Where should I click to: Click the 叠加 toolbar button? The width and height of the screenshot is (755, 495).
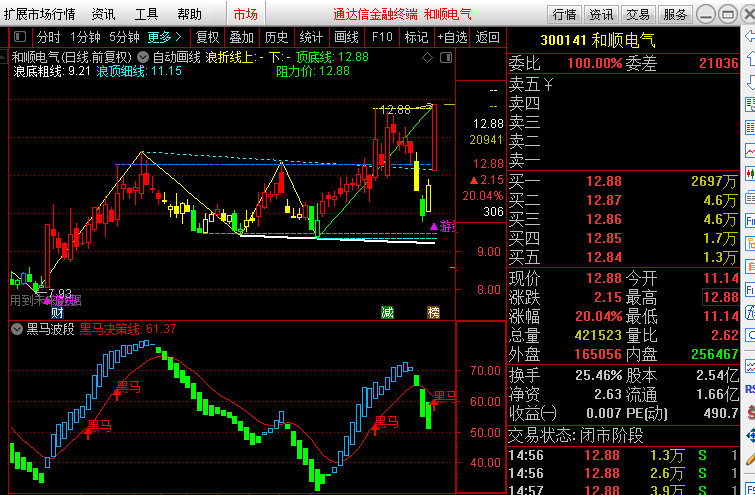coord(241,37)
